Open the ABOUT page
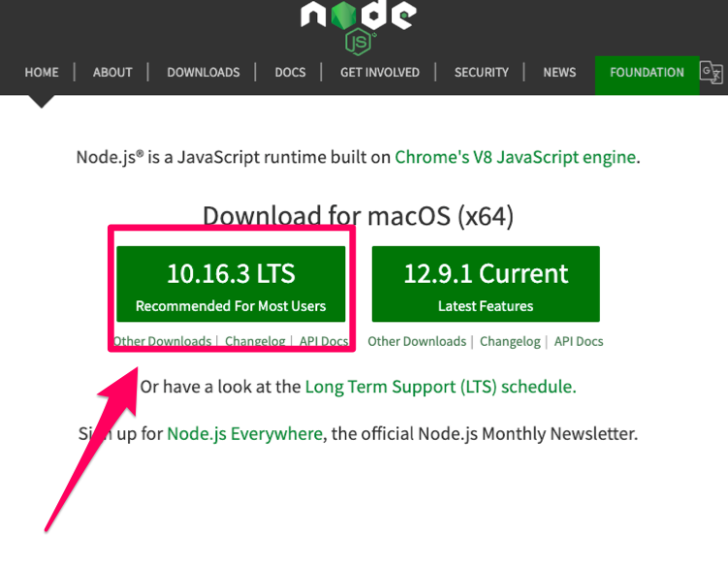Viewport: 728px width, 567px height. pyautogui.click(x=112, y=73)
